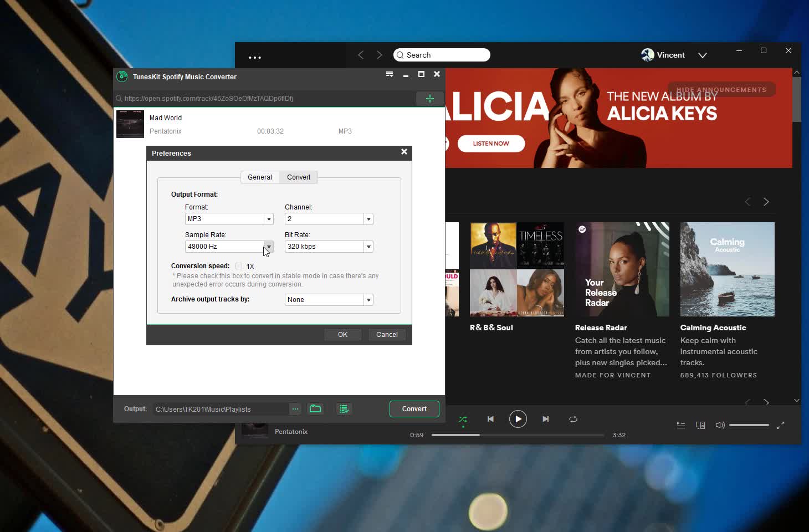
Task: Open output folder icon in TunesKit
Action: (x=315, y=409)
